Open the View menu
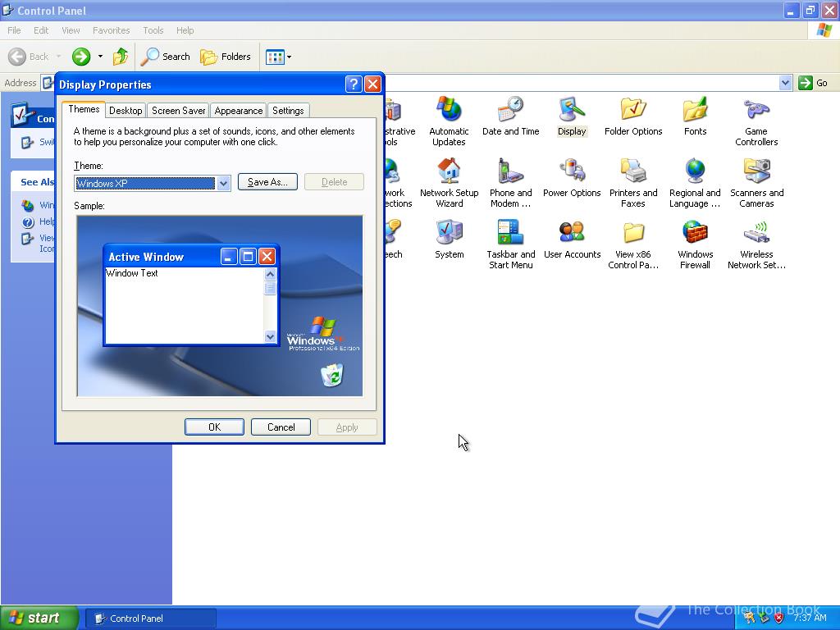Viewport: 840px width, 630px height. pos(71,30)
